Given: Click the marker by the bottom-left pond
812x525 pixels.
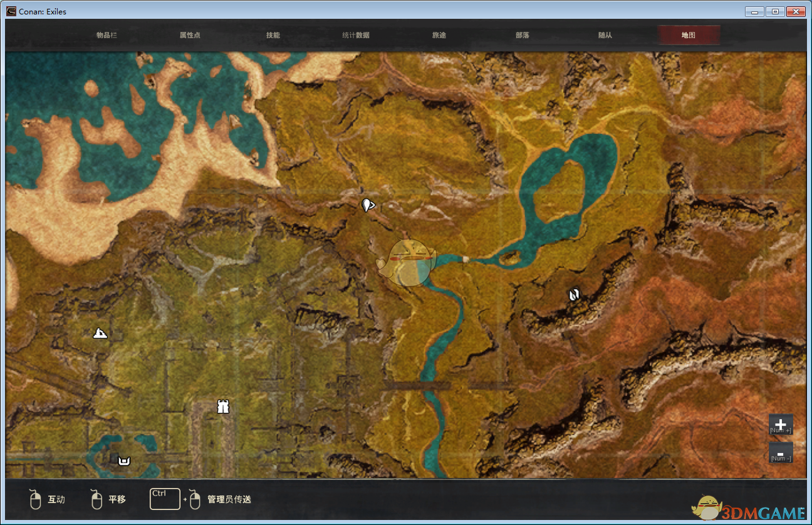Looking at the screenshot, I should [124, 461].
